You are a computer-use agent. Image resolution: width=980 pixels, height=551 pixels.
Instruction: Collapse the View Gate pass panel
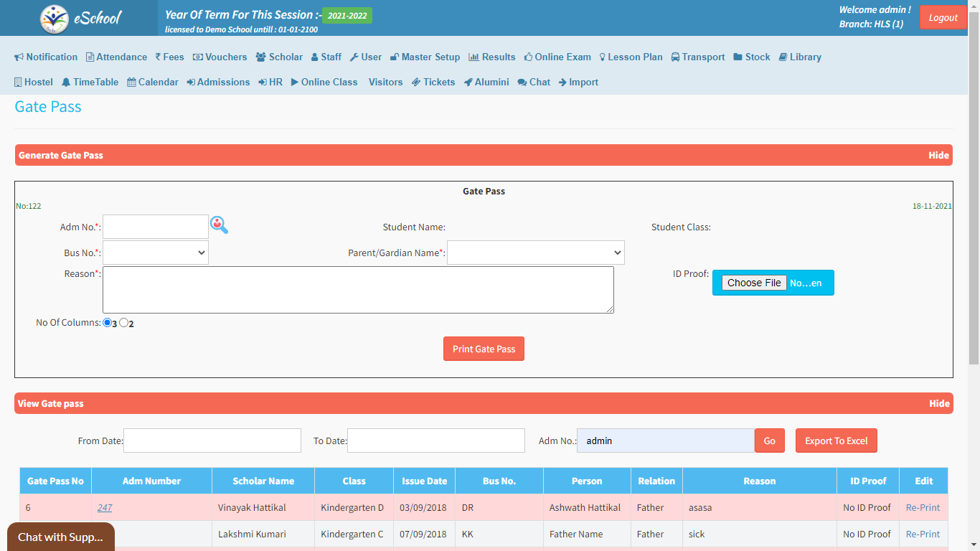938,403
